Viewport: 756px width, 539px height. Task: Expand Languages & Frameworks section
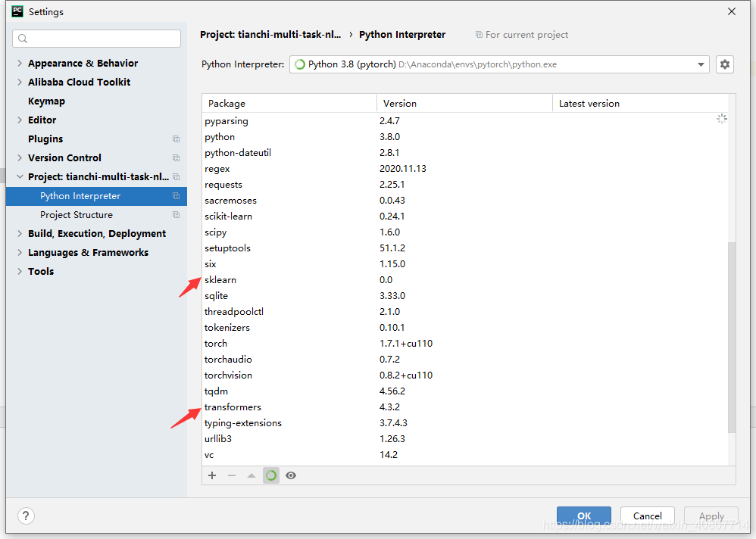point(19,252)
